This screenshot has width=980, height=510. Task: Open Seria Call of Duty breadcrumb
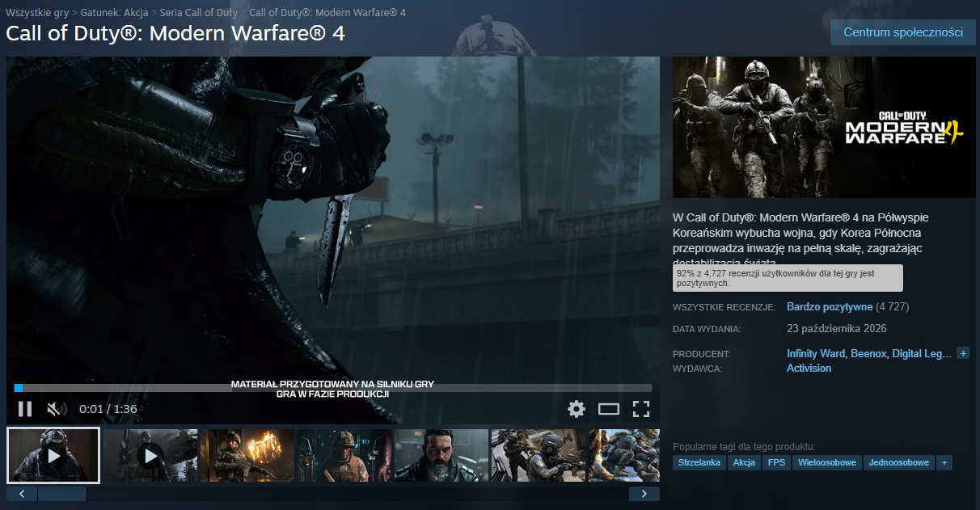(x=199, y=13)
